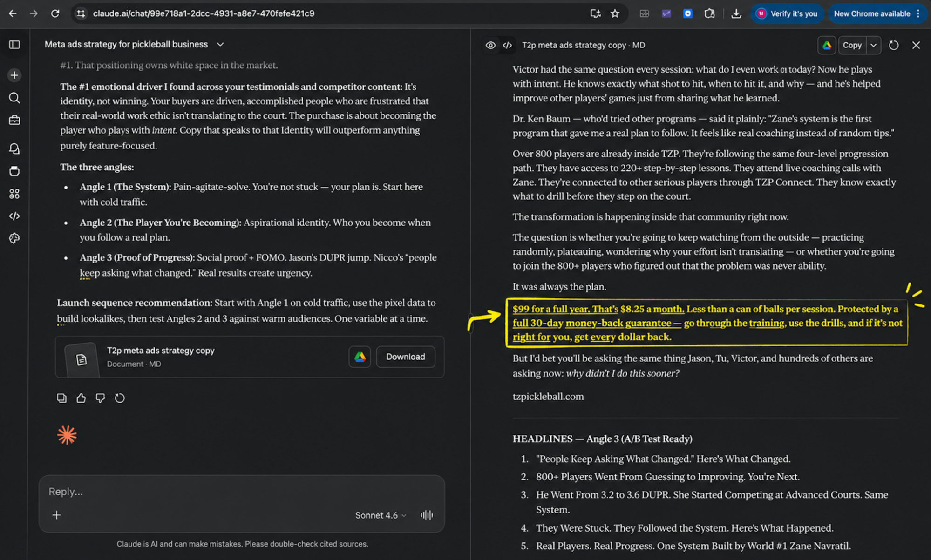This screenshot has width=931, height=560.
Task: Expand the Copy options dropdown arrow
Action: click(874, 45)
